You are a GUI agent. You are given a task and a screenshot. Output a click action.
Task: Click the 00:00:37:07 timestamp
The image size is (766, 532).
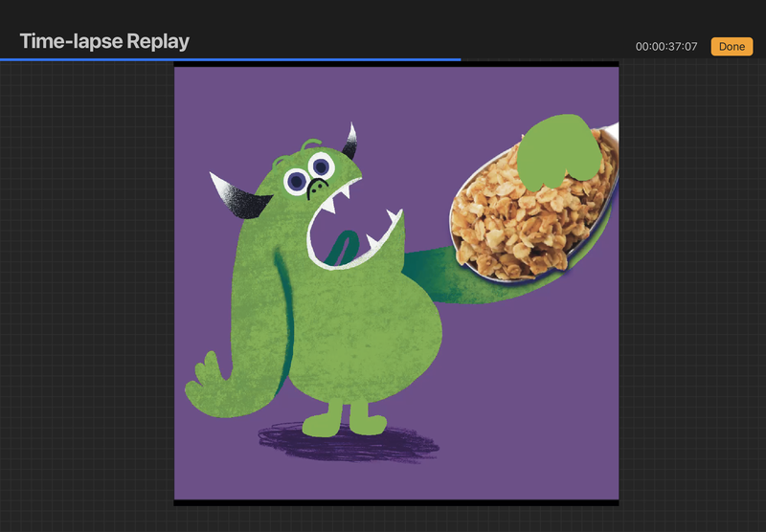[x=665, y=47]
